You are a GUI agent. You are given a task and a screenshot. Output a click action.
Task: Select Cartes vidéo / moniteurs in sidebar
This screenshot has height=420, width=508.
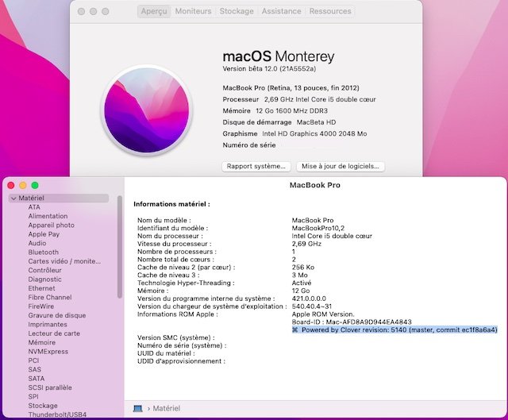click(x=64, y=261)
